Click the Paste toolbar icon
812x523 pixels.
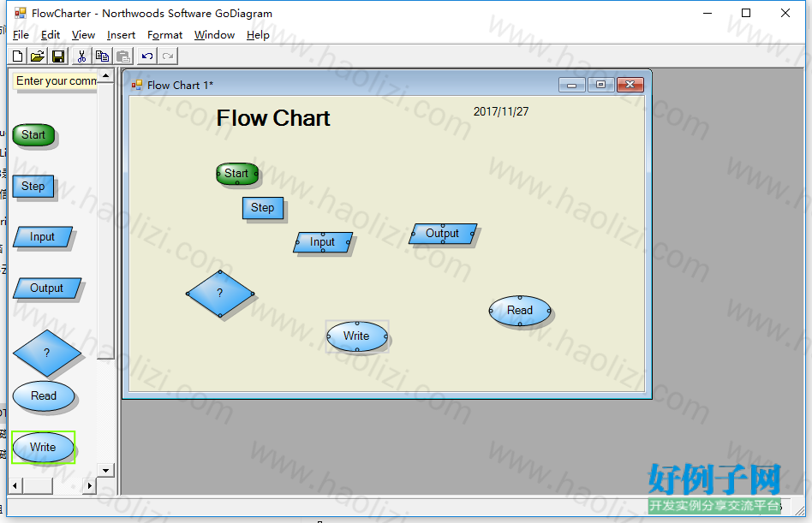pyautogui.click(x=123, y=56)
